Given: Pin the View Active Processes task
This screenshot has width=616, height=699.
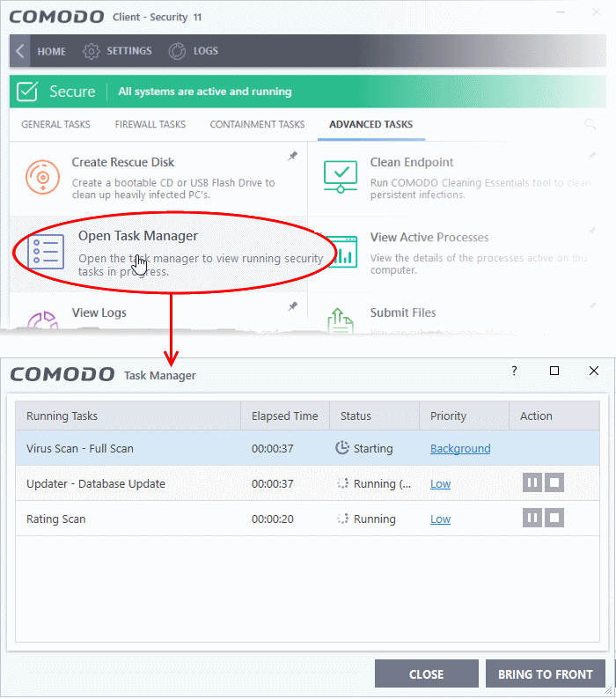Looking at the screenshot, I should pyautogui.click(x=592, y=231).
